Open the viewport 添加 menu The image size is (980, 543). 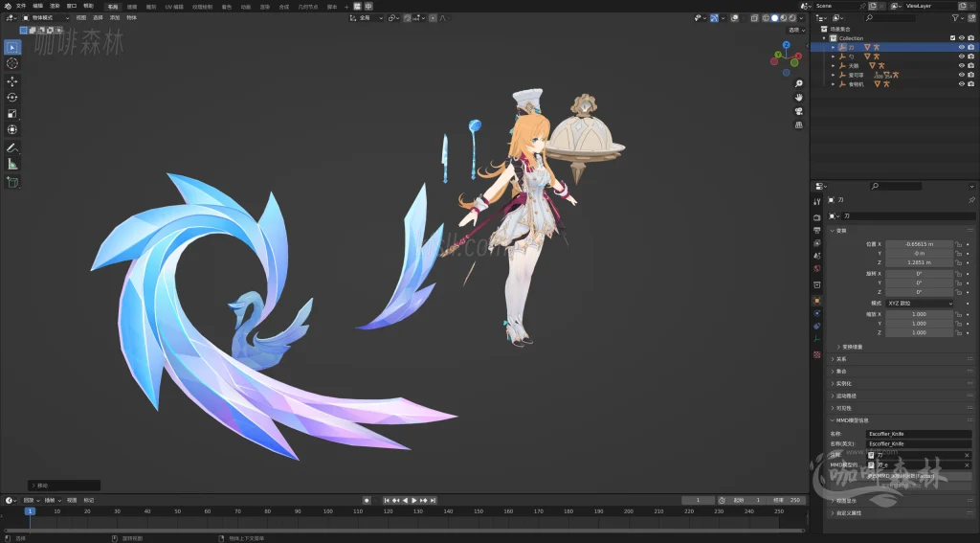[x=115, y=18]
